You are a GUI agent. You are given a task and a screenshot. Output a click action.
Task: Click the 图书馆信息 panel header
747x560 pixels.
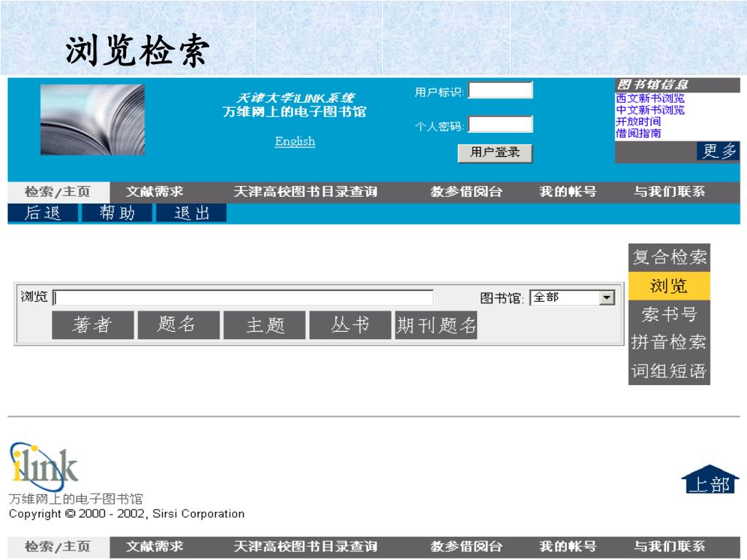[678, 85]
